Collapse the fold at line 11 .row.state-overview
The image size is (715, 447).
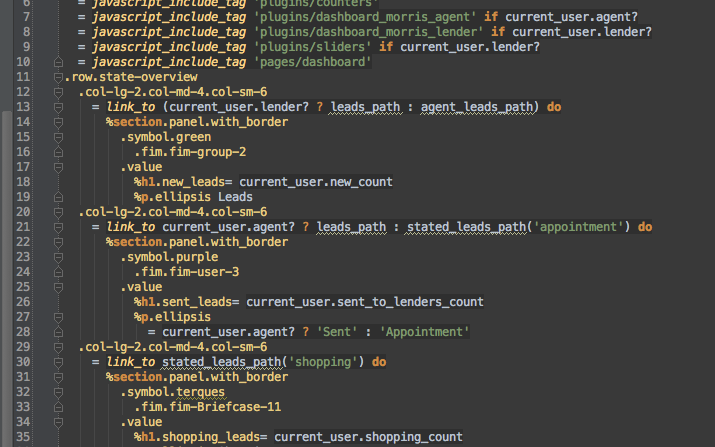(x=58, y=78)
